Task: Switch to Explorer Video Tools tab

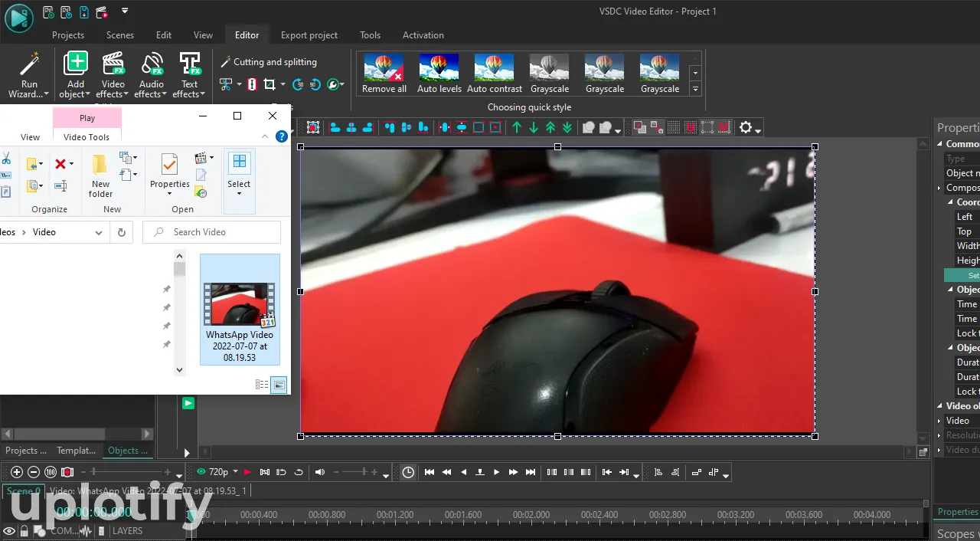Action: pos(87,137)
